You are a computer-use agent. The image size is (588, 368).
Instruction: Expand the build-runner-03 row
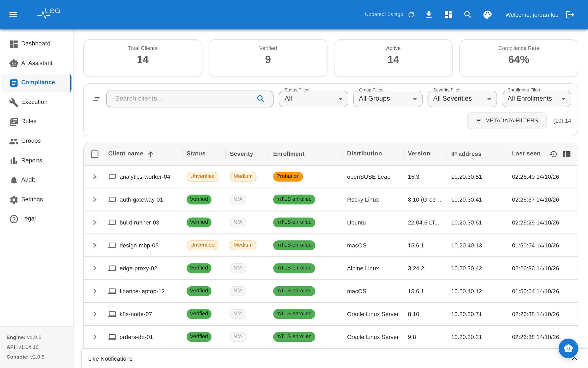coord(95,223)
